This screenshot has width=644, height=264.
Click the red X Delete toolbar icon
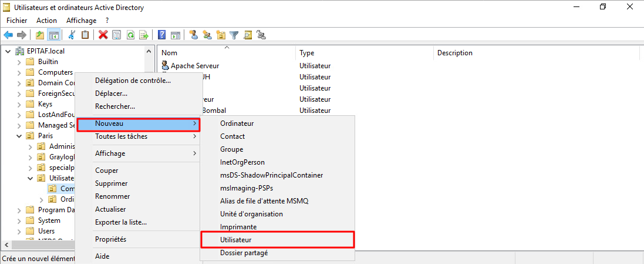coord(103,35)
